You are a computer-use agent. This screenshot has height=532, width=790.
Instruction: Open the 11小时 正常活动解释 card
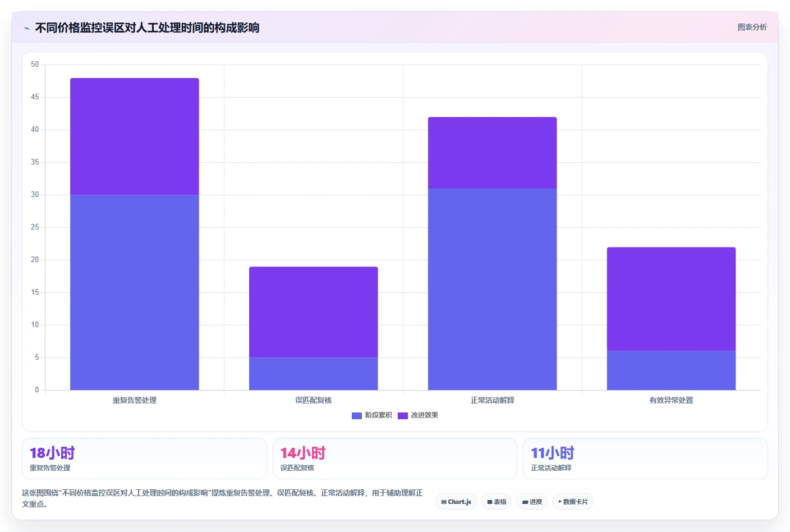pos(645,458)
